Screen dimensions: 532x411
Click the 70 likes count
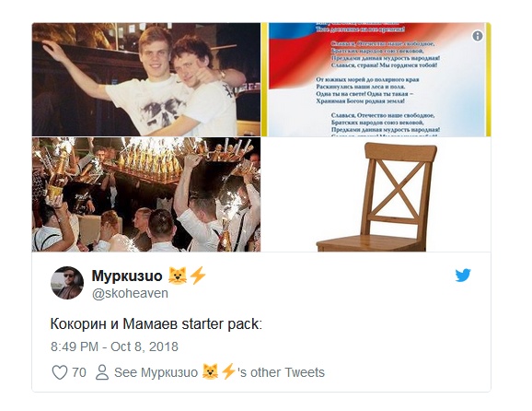pos(79,372)
